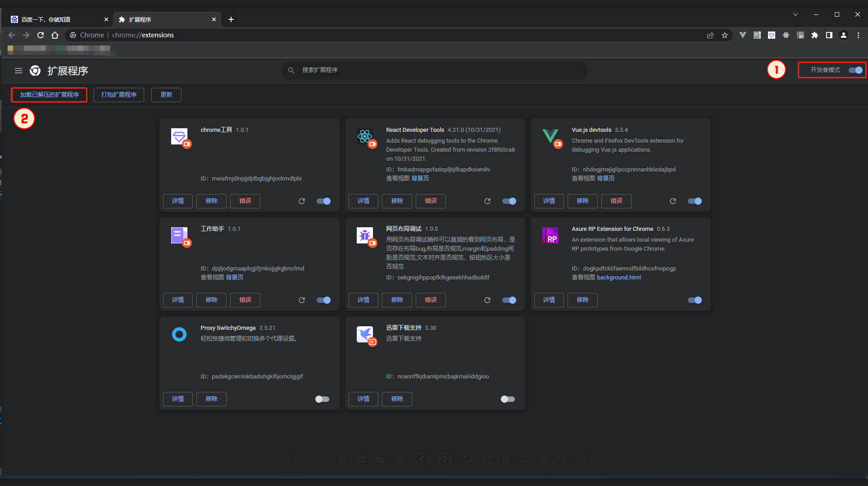Open a new browser tab
Viewport: 868px width, 486px height.
[231, 19]
